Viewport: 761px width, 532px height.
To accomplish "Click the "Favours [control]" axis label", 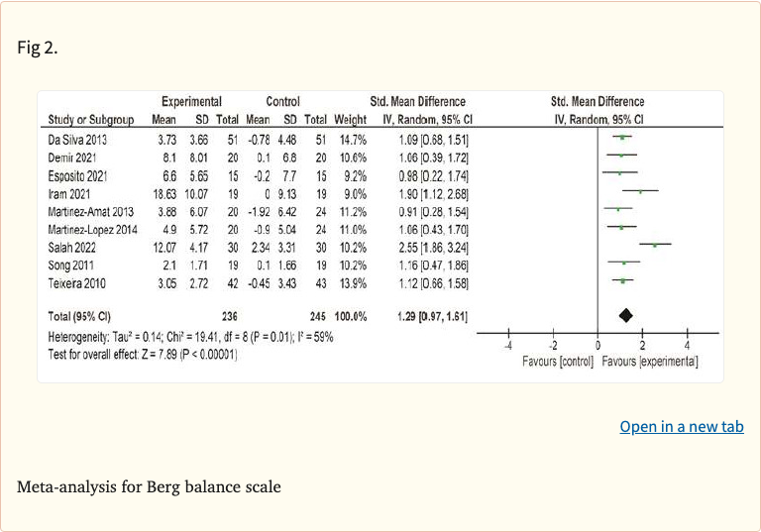I will tap(558, 362).
